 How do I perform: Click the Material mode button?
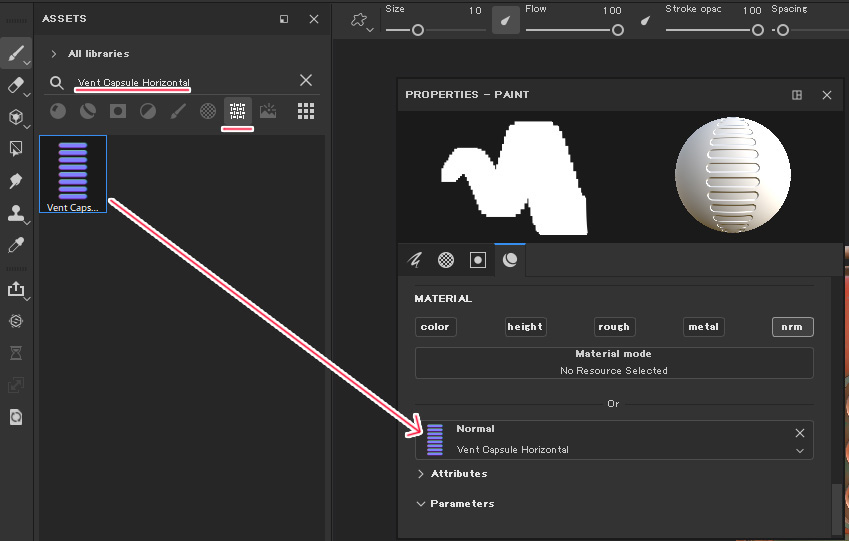pos(614,362)
